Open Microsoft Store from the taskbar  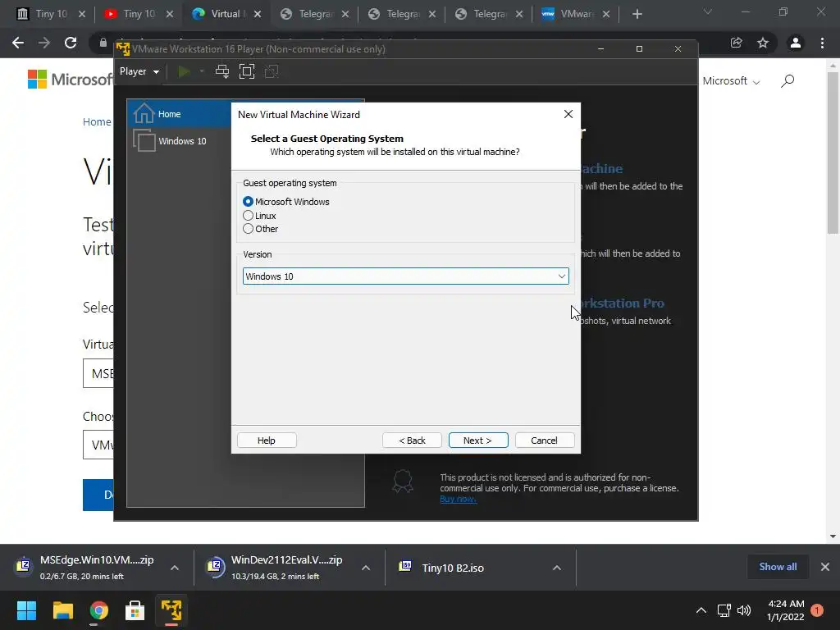135,610
